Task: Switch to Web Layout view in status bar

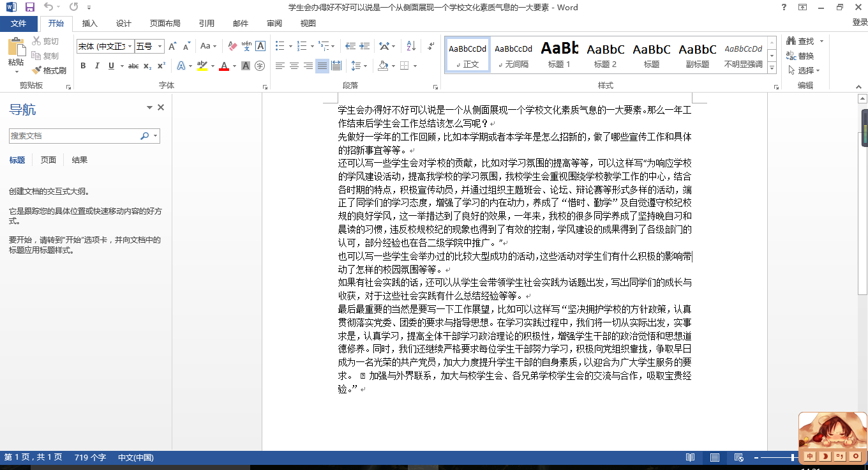Action: [738, 457]
